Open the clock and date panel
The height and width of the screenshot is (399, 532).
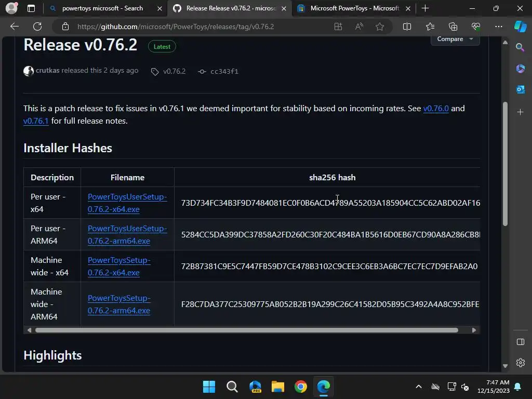494,387
